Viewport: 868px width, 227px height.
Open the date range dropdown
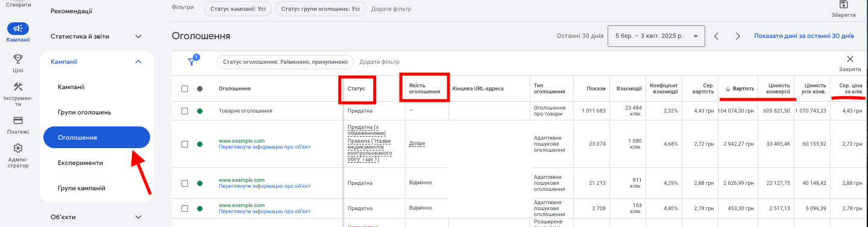tap(656, 36)
